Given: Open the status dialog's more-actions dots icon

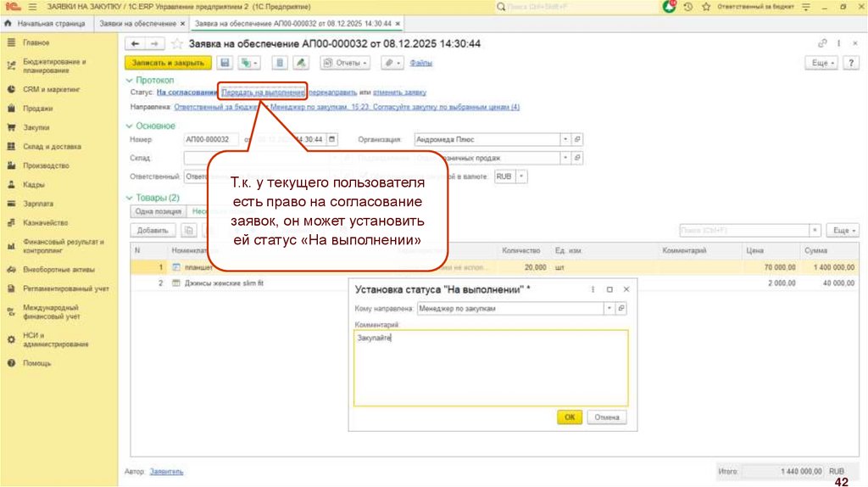Looking at the screenshot, I should (593, 289).
